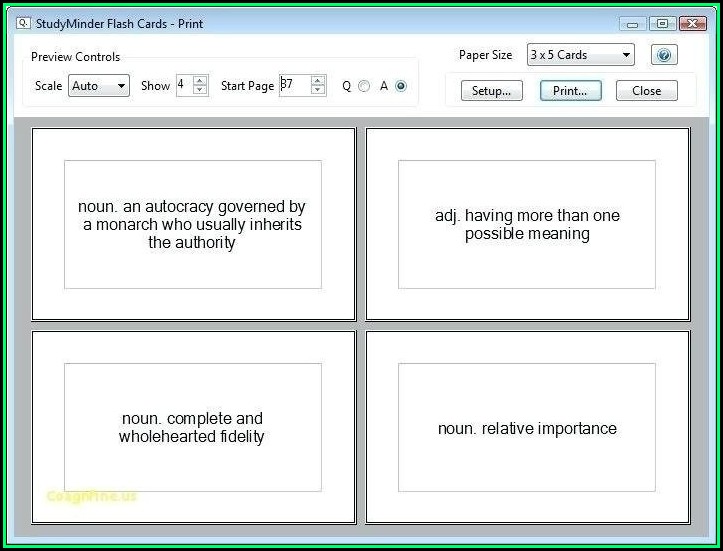Image resolution: width=723 pixels, height=551 pixels.
Task: Decrement Start Page using down arrow
Action: click(318, 91)
